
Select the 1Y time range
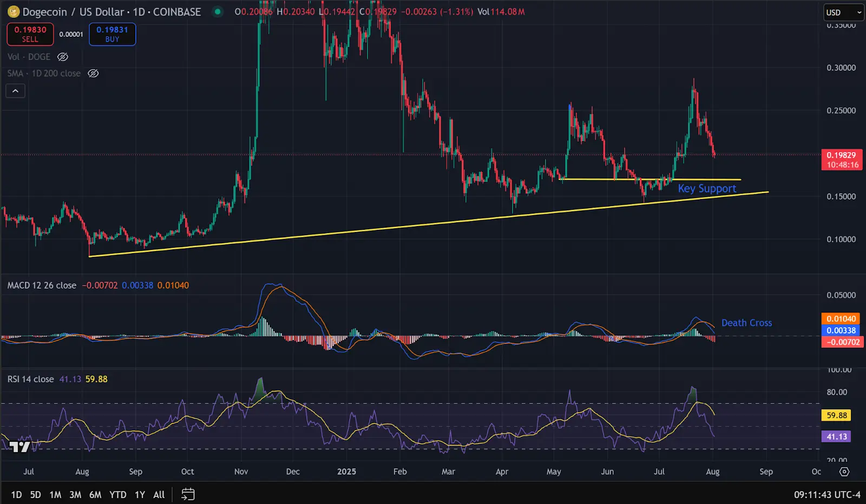click(140, 494)
